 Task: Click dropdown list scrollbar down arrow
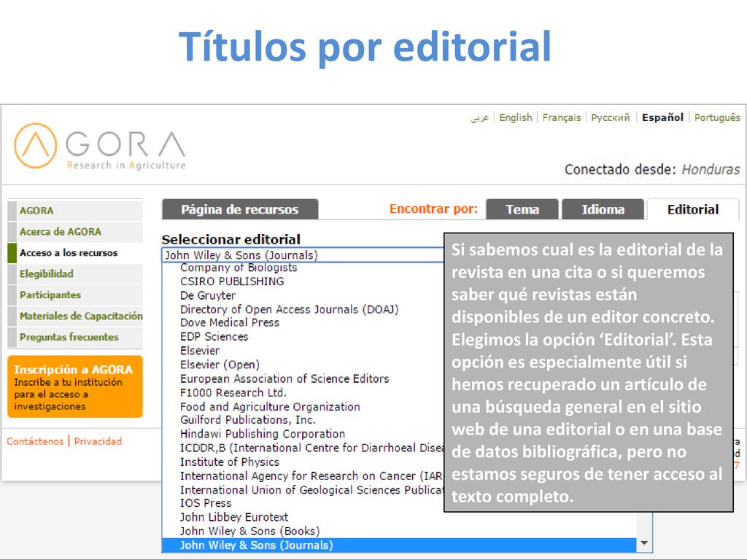(644, 543)
